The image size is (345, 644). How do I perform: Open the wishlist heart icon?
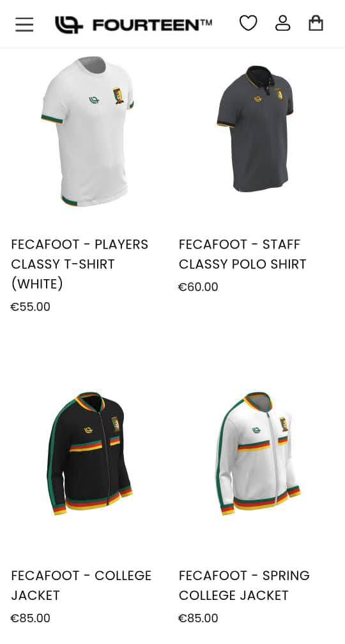(x=248, y=23)
